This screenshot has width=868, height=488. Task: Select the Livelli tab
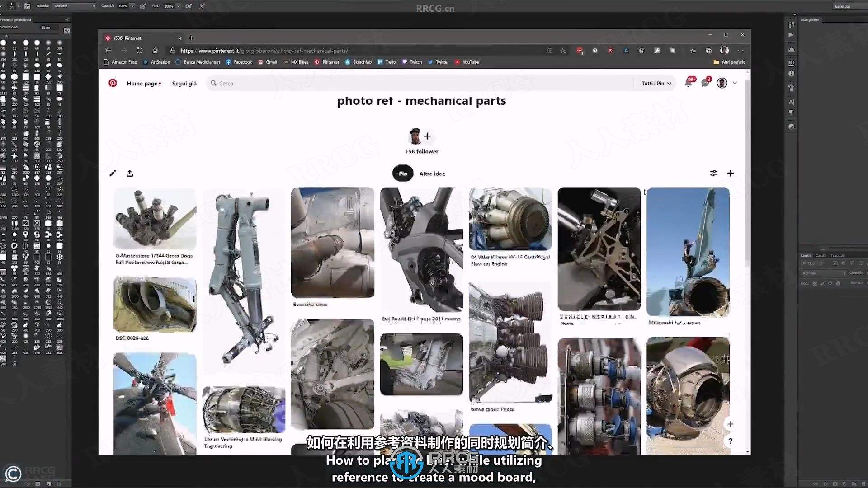point(806,255)
